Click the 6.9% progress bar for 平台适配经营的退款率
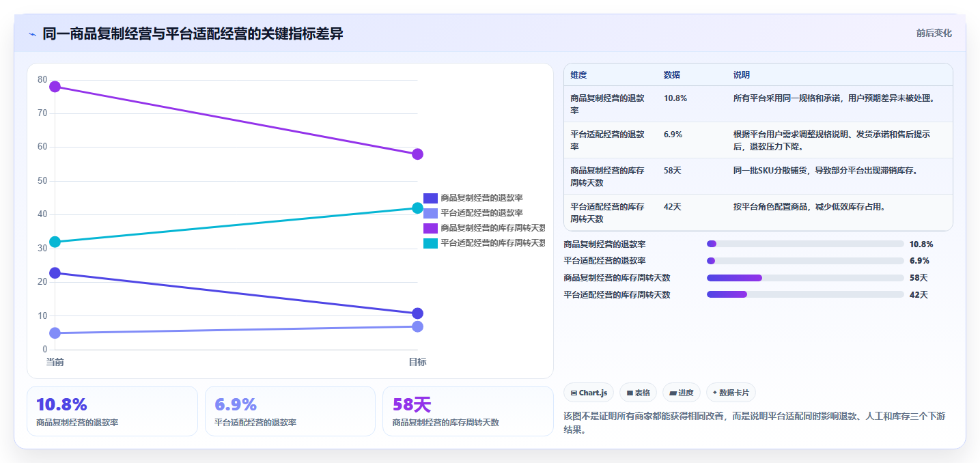Viewport: 980px width, 463px height. coord(805,261)
